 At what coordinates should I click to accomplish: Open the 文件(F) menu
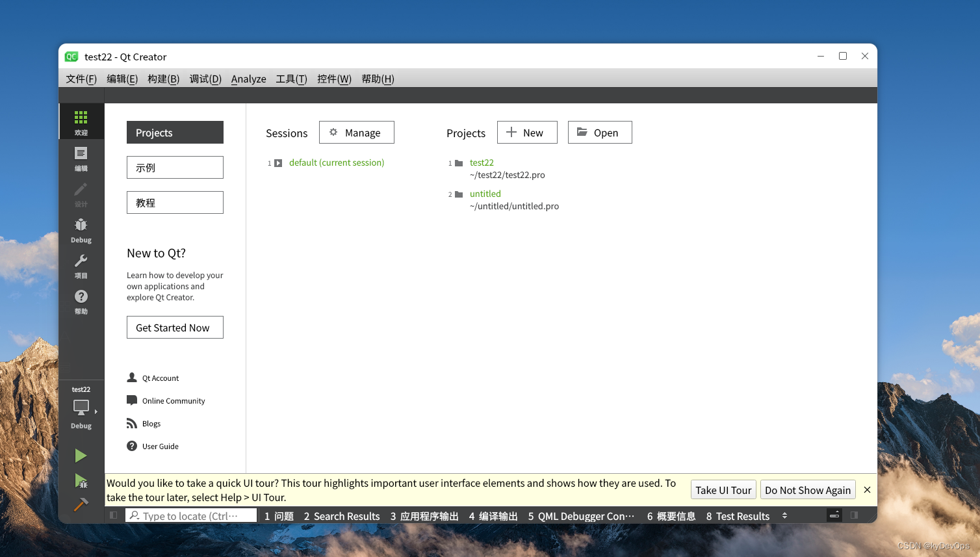pyautogui.click(x=81, y=79)
